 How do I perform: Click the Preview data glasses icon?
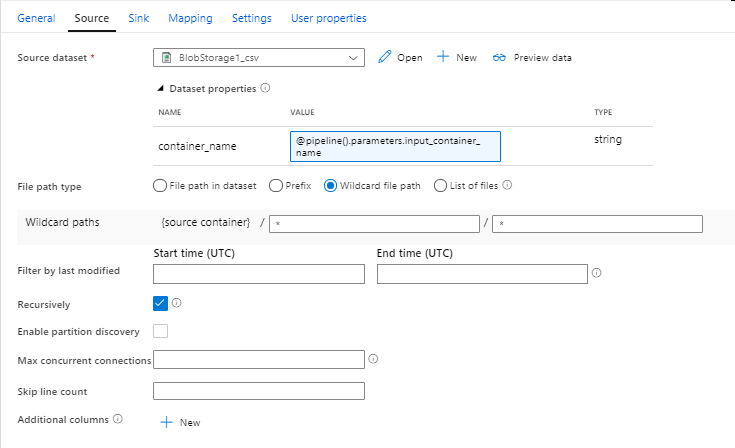[500, 58]
